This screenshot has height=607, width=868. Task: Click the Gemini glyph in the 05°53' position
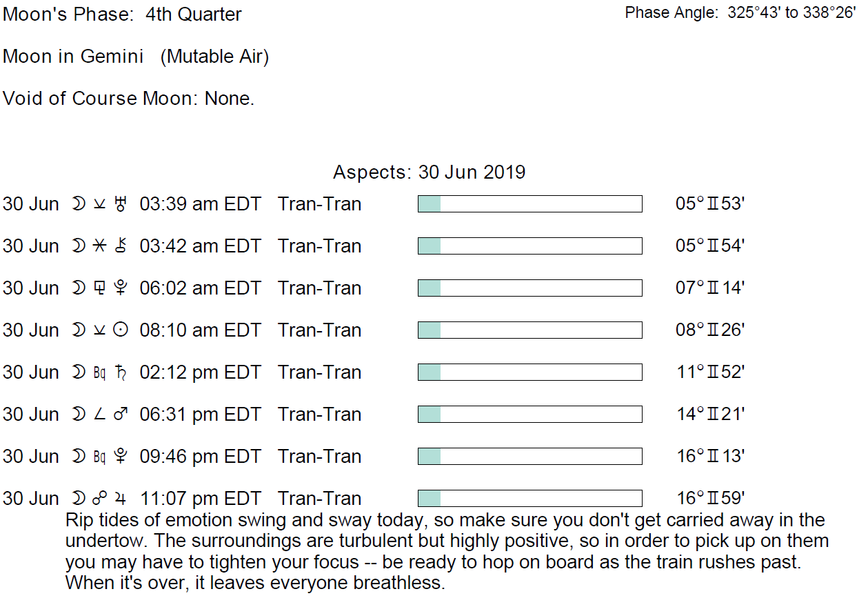click(713, 204)
